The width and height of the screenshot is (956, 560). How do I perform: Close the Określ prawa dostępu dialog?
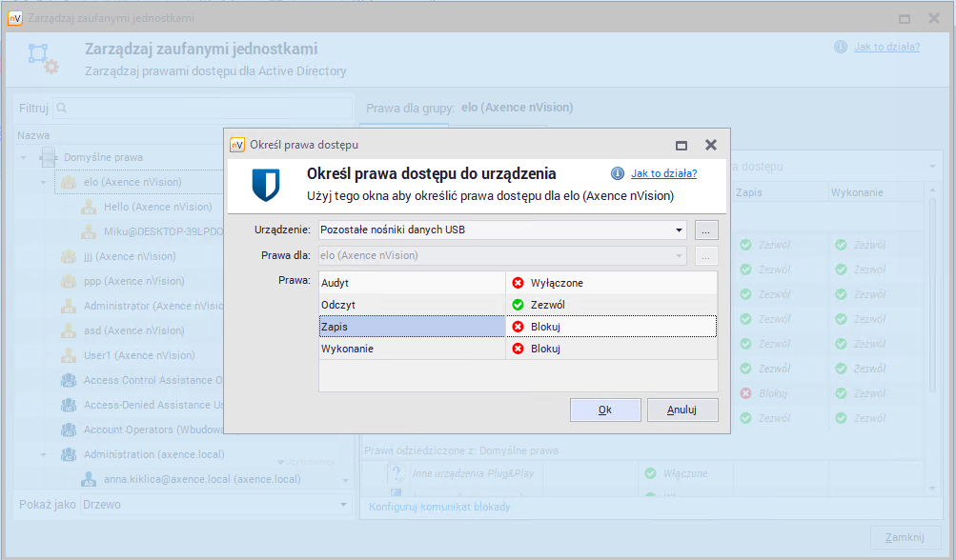(x=710, y=145)
